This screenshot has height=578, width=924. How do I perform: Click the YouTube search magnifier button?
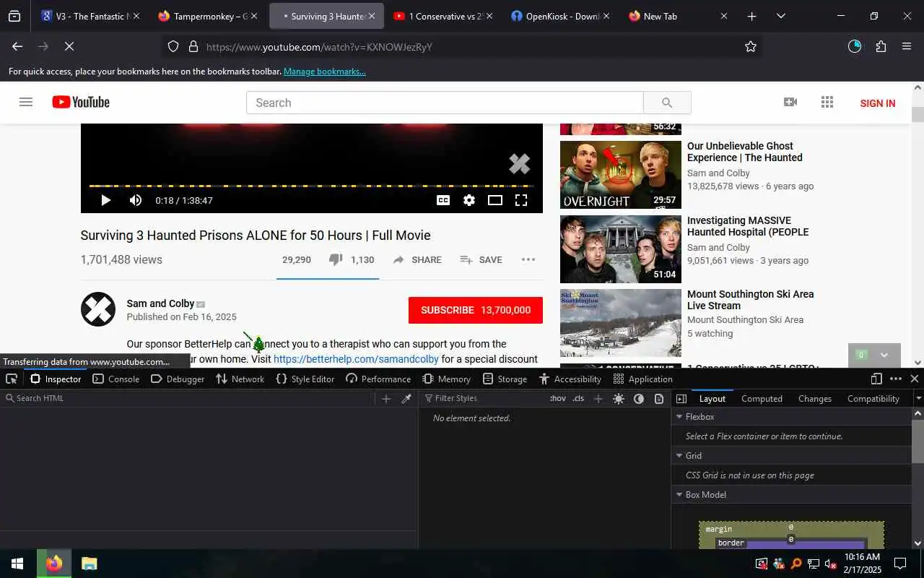tap(667, 103)
